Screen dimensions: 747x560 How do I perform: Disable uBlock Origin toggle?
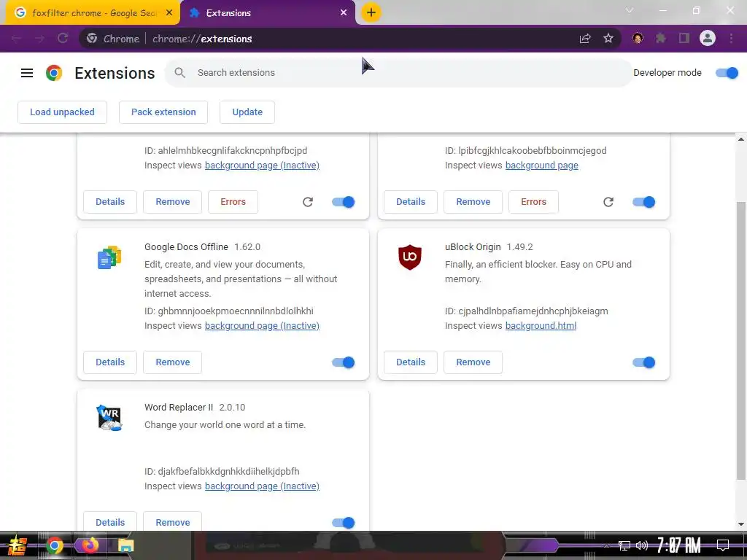pyautogui.click(x=644, y=362)
